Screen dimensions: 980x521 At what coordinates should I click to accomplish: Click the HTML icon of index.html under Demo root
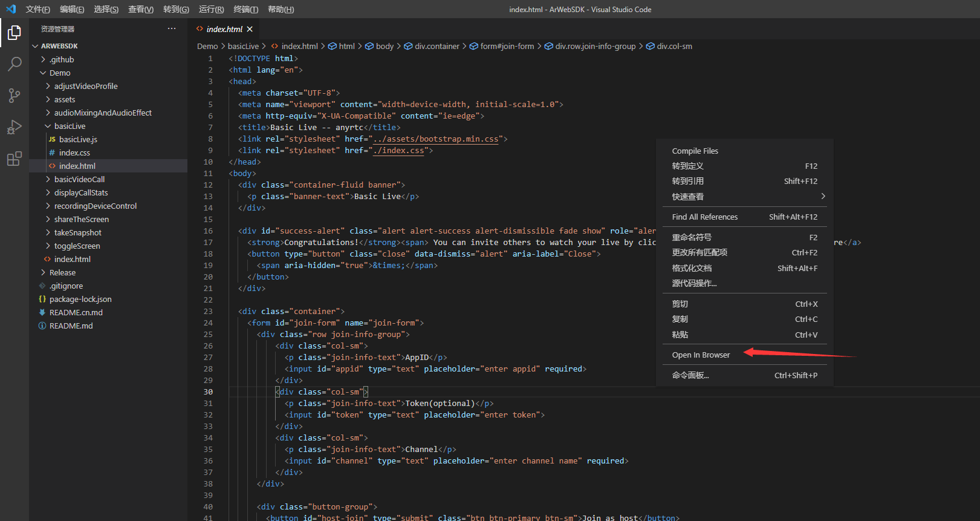pyautogui.click(x=47, y=259)
